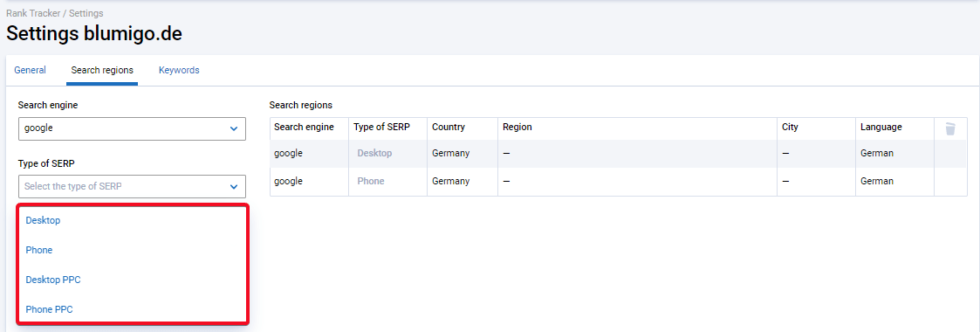Click Phone in the second table row

point(371,182)
